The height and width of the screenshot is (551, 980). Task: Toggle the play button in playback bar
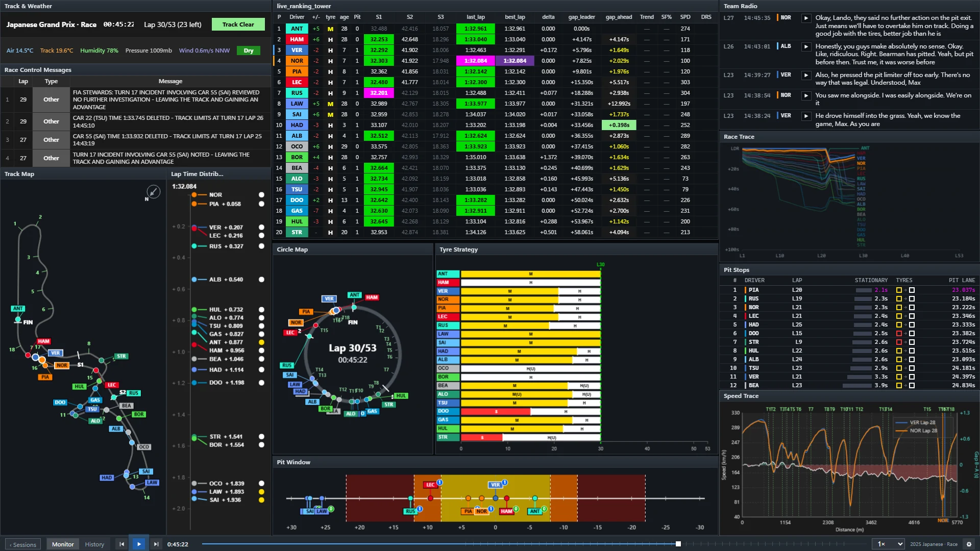(139, 544)
